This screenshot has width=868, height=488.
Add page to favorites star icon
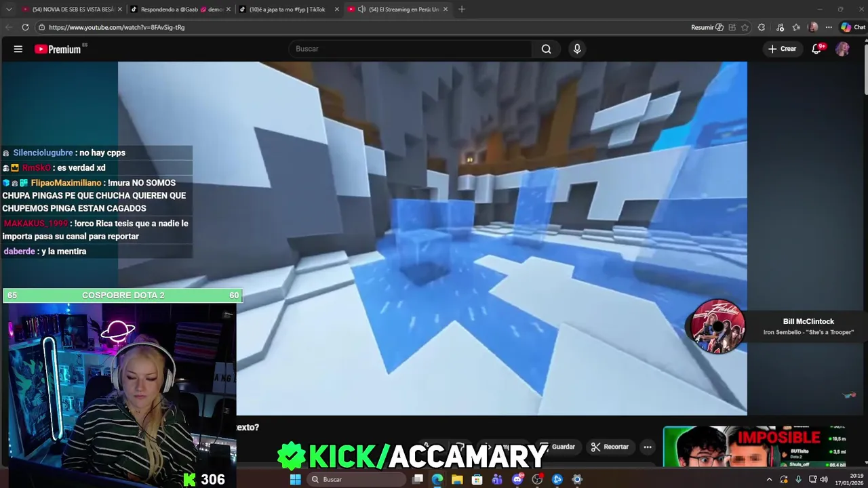745,27
